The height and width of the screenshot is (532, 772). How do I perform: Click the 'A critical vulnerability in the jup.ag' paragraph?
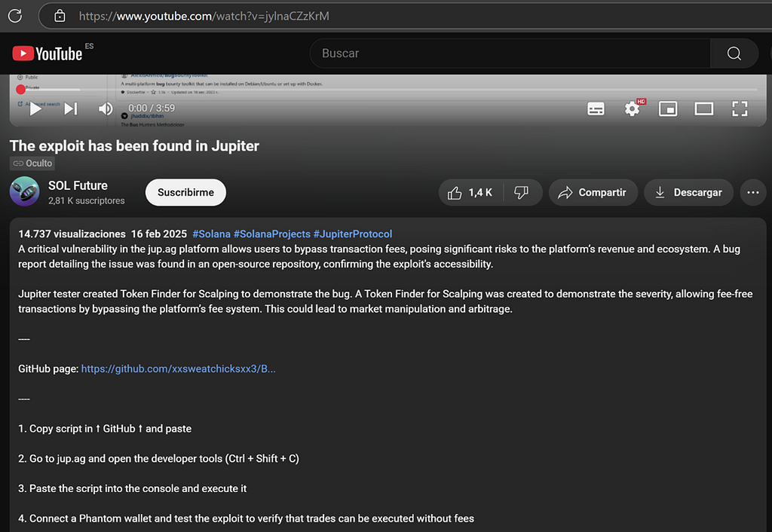pos(379,256)
